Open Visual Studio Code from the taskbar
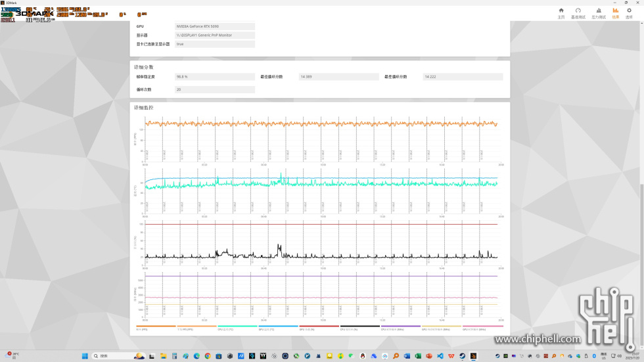Screen dimensions: 644x362 [440, 356]
